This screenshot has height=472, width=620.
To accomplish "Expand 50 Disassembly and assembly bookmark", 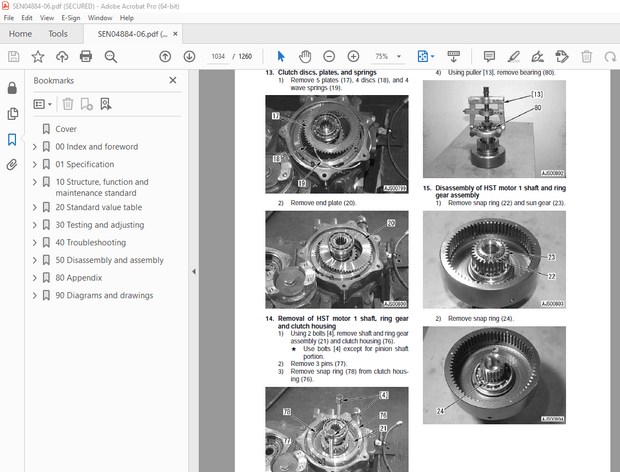I will tap(35, 260).
